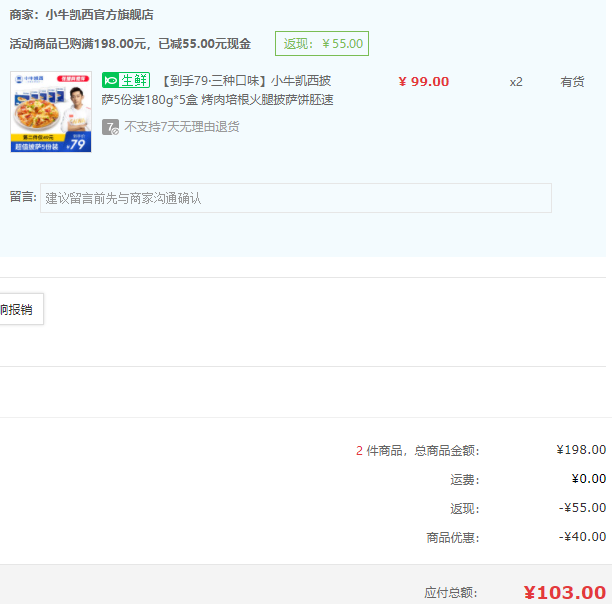Viewport: 612px width, 604px height.
Task: Click the unit price ¥ 99.00
Action: [x=424, y=82]
